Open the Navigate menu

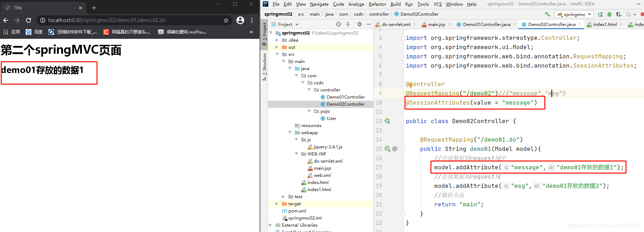click(x=319, y=4)
